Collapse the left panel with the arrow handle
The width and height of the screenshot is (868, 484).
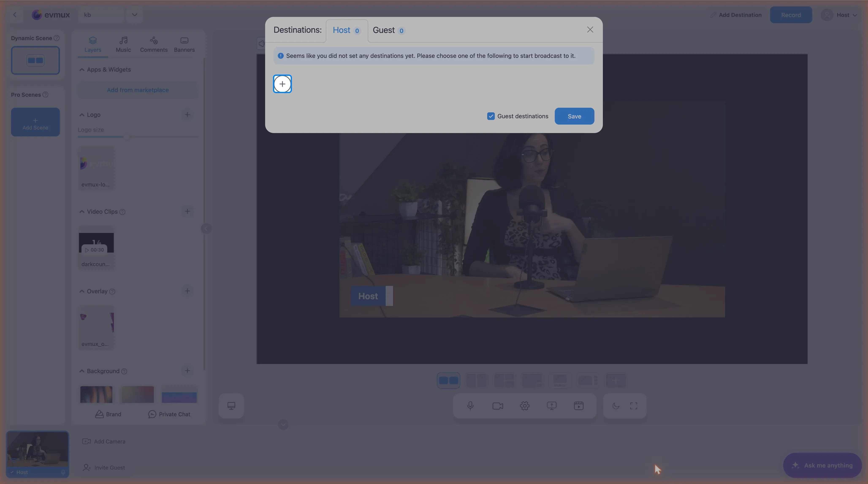206,228
